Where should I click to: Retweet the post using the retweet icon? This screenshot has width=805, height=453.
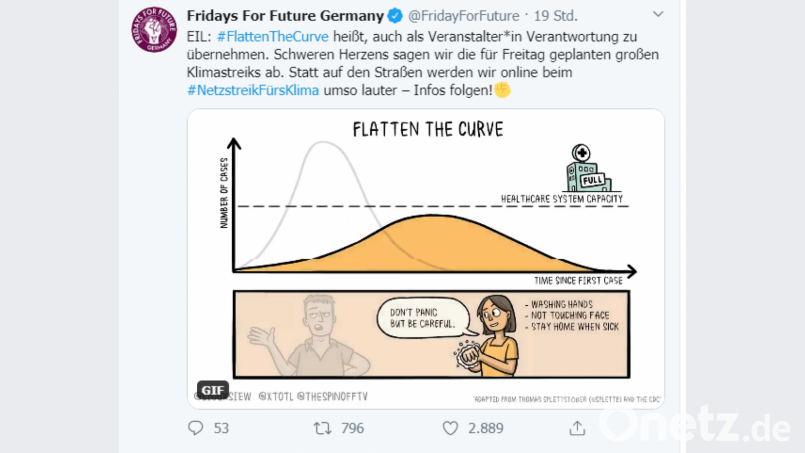point(322,428)
